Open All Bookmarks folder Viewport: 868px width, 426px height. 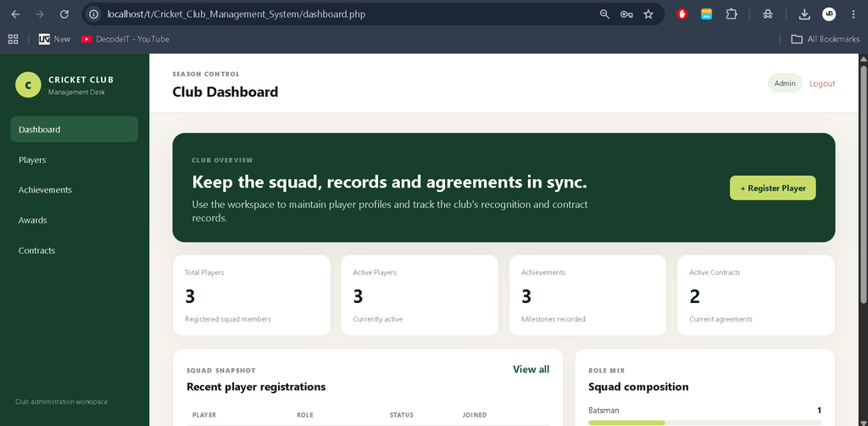click(x=826, y=39)
